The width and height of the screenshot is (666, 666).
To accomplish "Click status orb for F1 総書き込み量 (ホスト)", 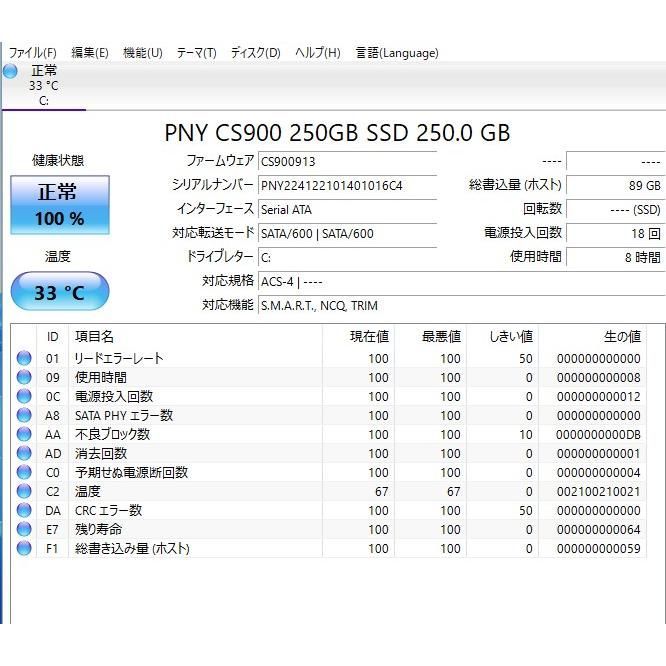I will (24, 548).
